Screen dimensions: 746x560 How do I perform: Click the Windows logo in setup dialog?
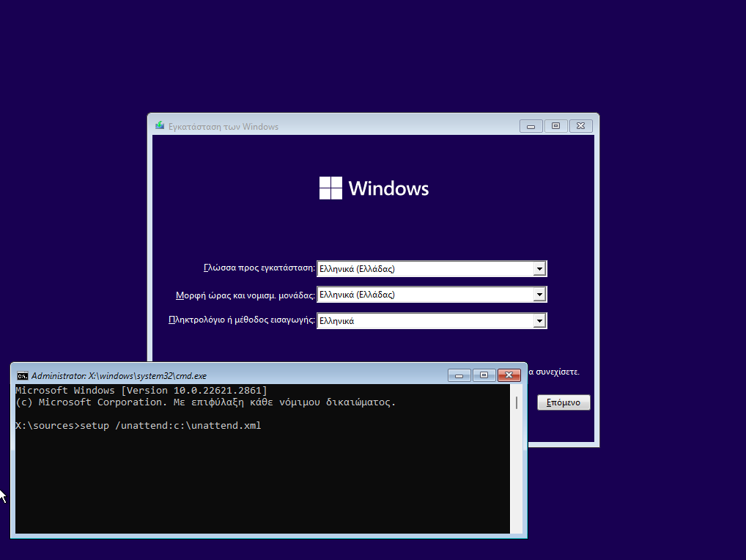(374, 188)
